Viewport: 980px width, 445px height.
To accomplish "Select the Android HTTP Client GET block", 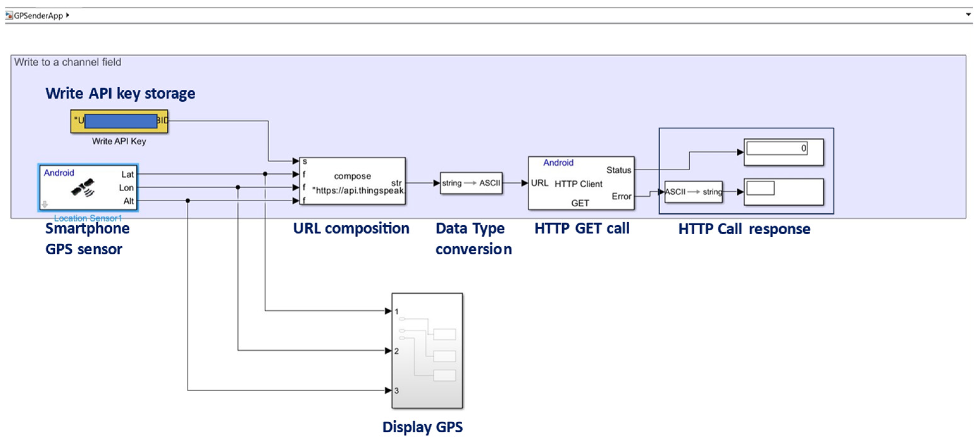I will pos(581,183).
